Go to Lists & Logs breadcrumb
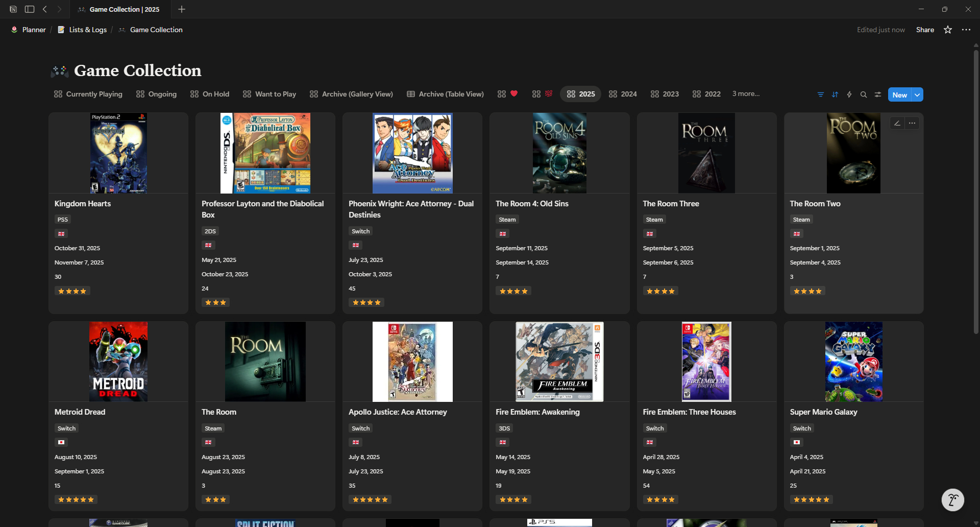This screenshot has height=527, width=980. click(88, 30)
